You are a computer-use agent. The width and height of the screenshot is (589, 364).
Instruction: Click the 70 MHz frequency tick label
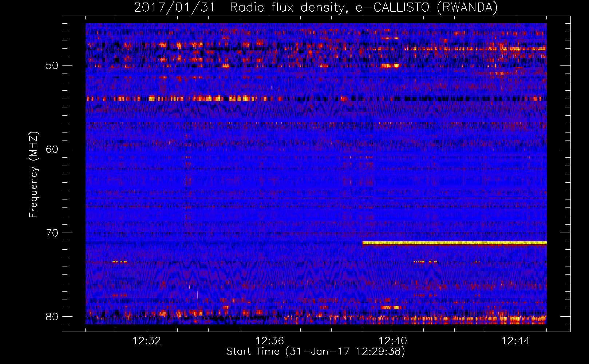(x=52, y=233)
